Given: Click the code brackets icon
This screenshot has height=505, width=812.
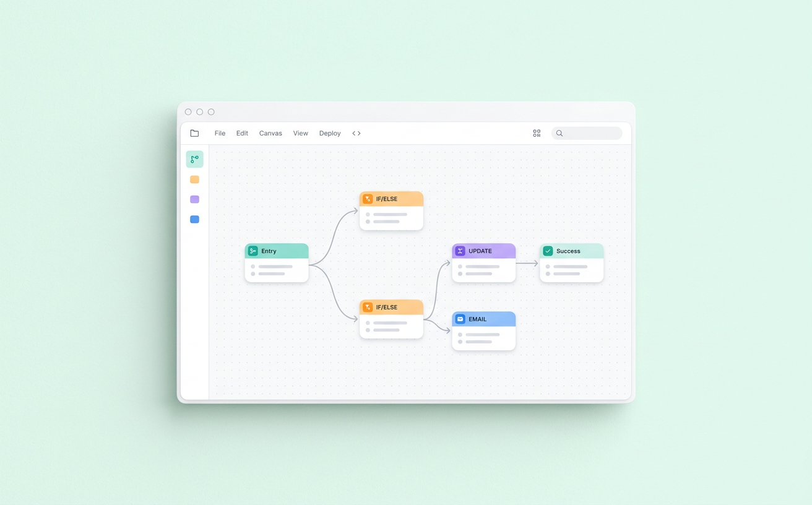Looking at the screenshot, I should tap(356, 133).
